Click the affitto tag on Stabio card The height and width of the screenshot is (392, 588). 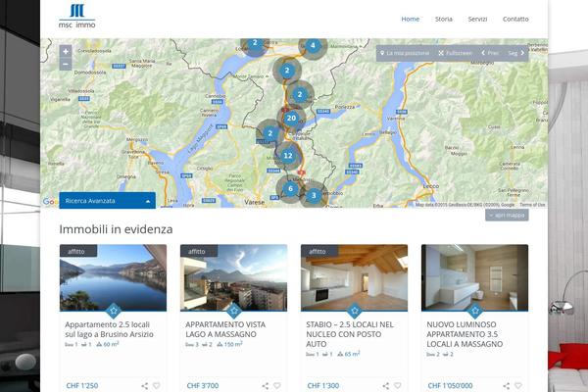[x=319, y=251]
